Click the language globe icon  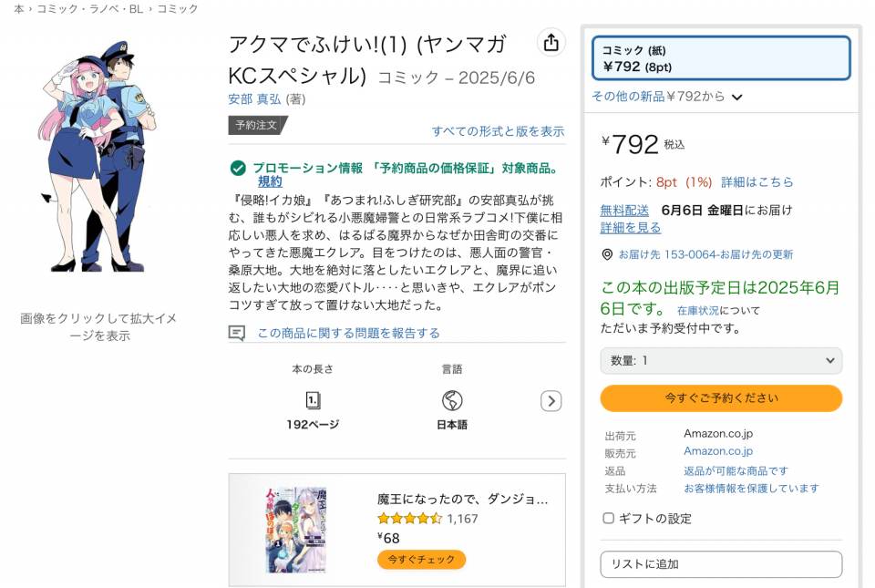[x=452, y=400]
